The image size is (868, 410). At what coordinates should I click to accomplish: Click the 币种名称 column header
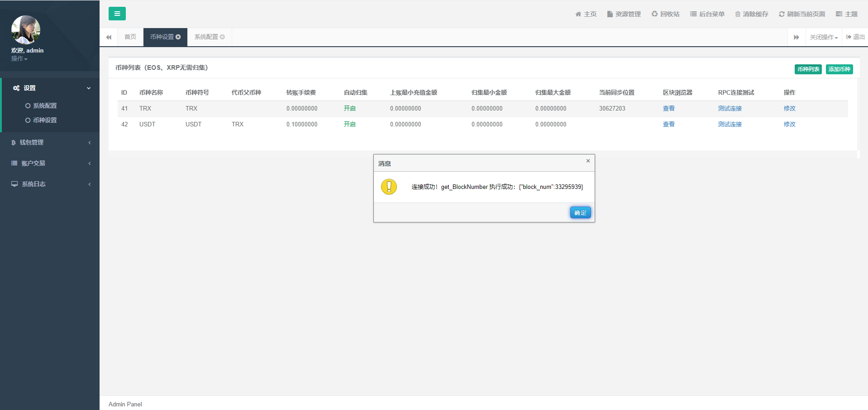click(151, 92)
